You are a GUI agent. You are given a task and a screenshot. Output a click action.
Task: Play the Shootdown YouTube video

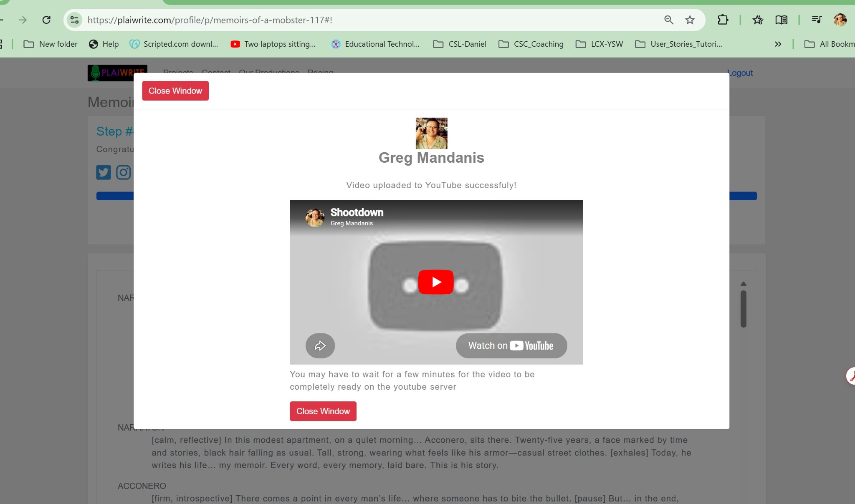[436, 282]
